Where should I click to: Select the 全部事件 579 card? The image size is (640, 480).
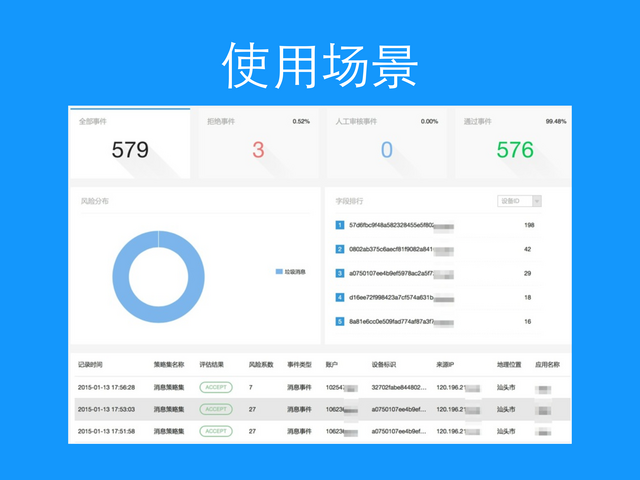click(x=130, y=143)
